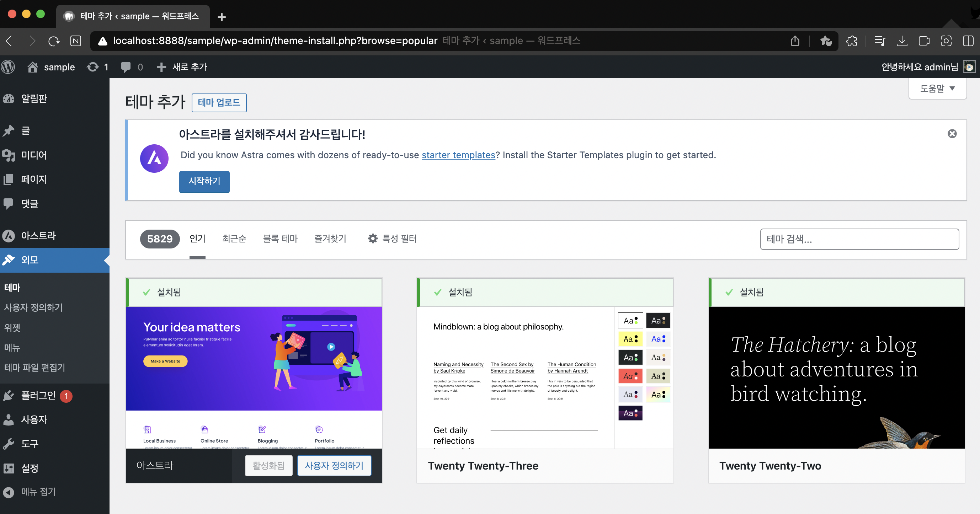Image resolution: width=980 pixels, height=514 pixels.
Task: Focus the 테마 검색 search field
Action: point(859,239)
